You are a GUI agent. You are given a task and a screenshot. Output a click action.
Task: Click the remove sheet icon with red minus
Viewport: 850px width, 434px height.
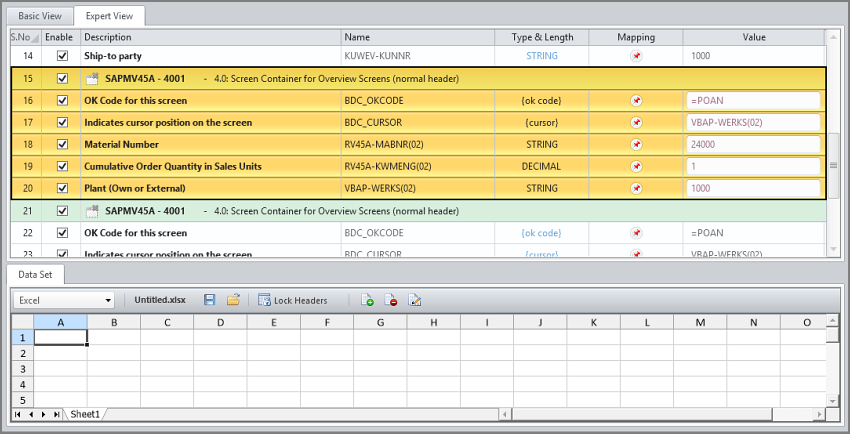point(391,300)
